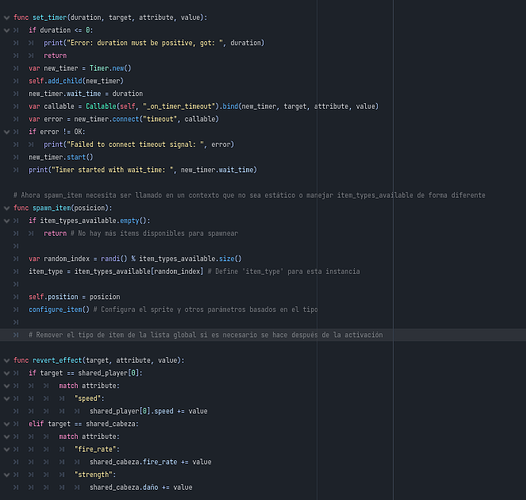This screenshot has height=500, width=526.
Task: Click 'randi()' function call
Action: (x=114, y=259)
